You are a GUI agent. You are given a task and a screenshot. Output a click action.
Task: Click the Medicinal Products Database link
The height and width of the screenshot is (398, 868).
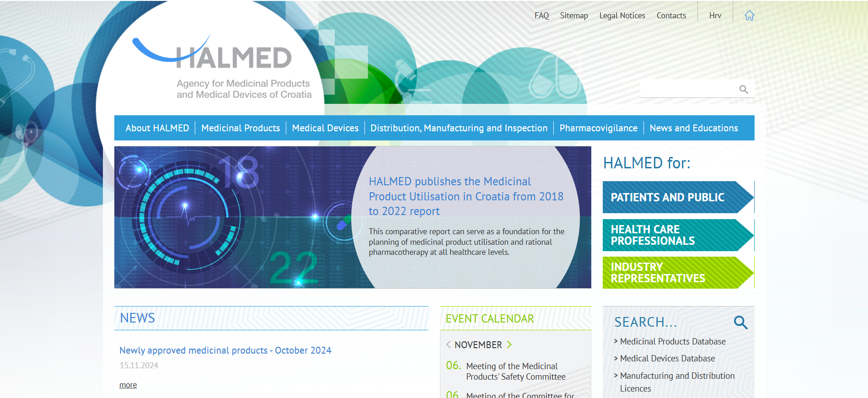pyautogui.click(x=672, y=342)
